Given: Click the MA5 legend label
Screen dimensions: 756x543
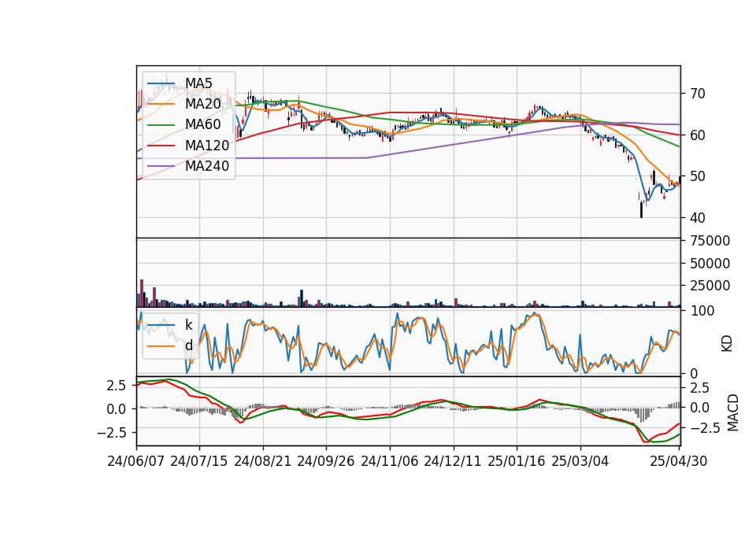Looking at the screenshot, I should (198, 83).
